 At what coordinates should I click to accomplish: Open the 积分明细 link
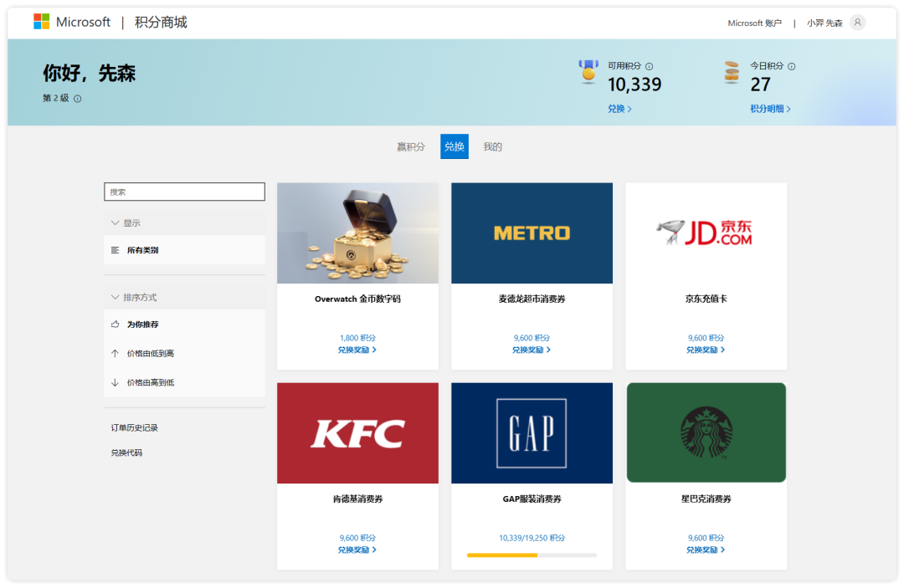[x=770, y=109]
